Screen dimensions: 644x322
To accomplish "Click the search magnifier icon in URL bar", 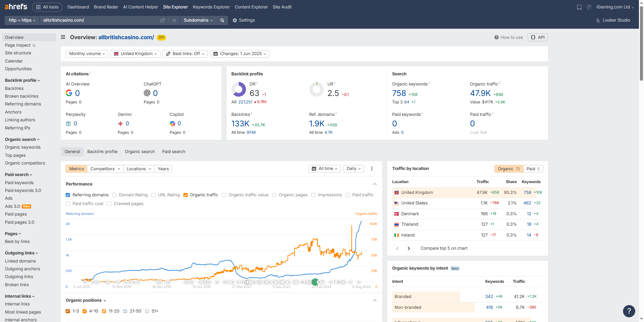I will point(222,20).
